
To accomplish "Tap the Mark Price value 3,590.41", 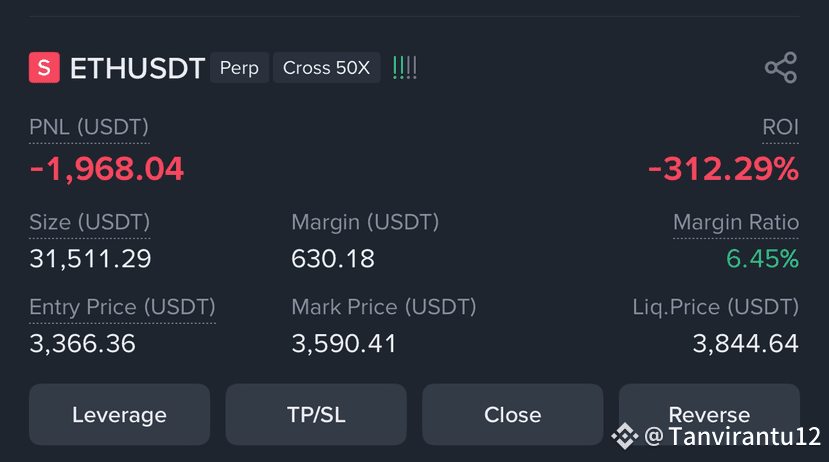I will tap(344, 344).
